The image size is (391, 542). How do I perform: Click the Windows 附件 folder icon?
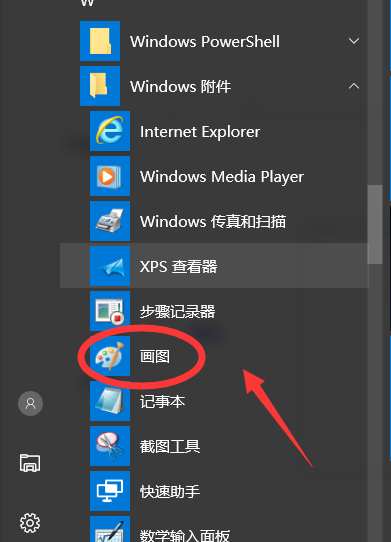point(100,86)
